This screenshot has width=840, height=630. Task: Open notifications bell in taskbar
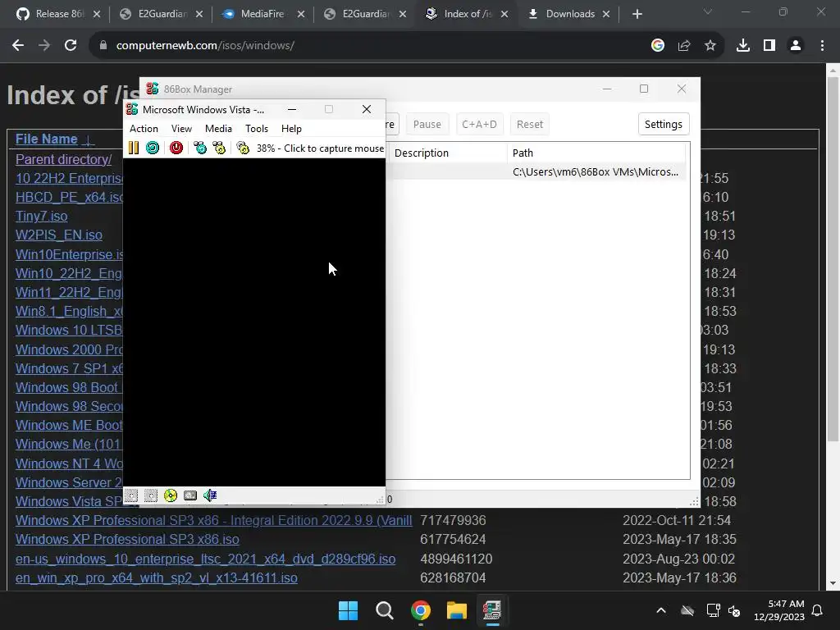pos(818,610)
